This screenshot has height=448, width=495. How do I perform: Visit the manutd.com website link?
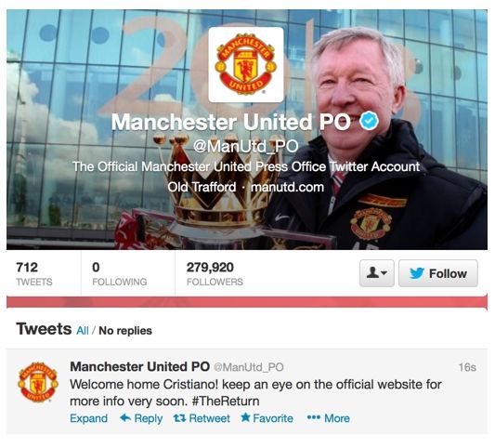tap(287, 187)
